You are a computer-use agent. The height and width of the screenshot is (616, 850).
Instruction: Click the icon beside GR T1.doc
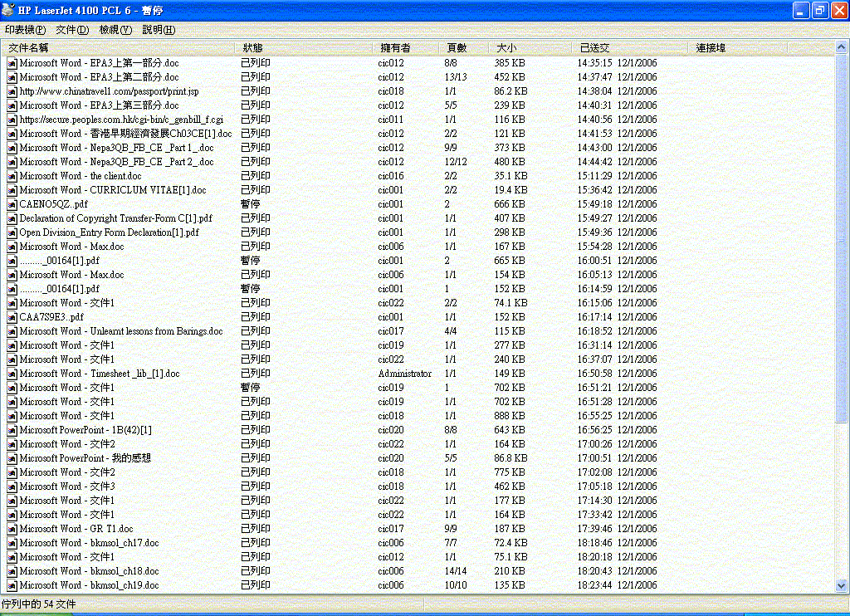pyautogui.click(x=12, y=529)
